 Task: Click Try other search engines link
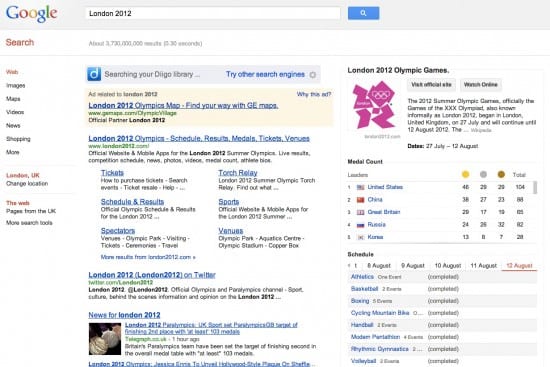coord(265,74)
